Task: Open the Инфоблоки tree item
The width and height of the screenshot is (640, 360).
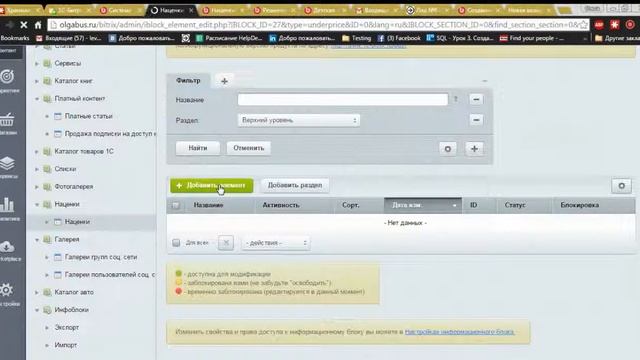Action: coord(71,310)
